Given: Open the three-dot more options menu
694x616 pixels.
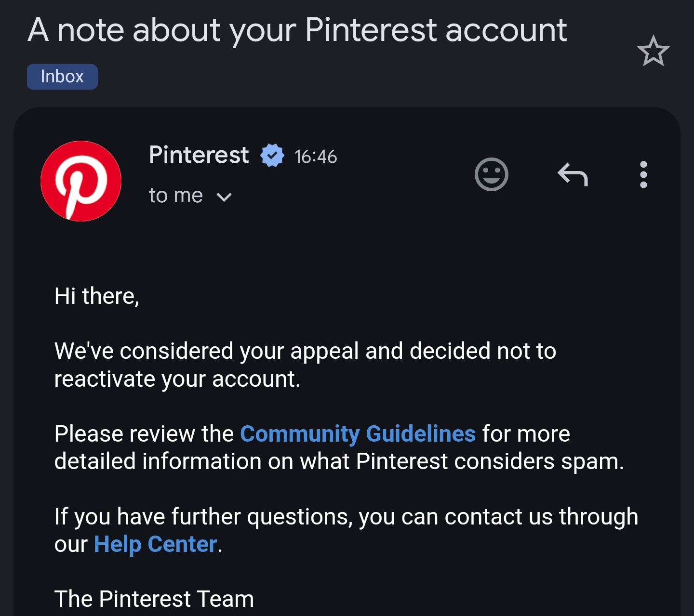Looking at the screenshot, I should [x=643, y=174].
